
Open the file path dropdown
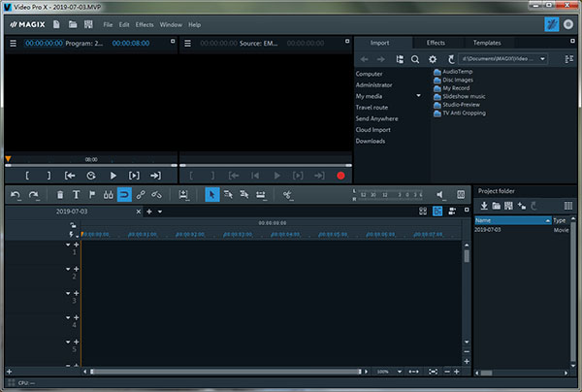pyautogui.click(x=542, y=59)
